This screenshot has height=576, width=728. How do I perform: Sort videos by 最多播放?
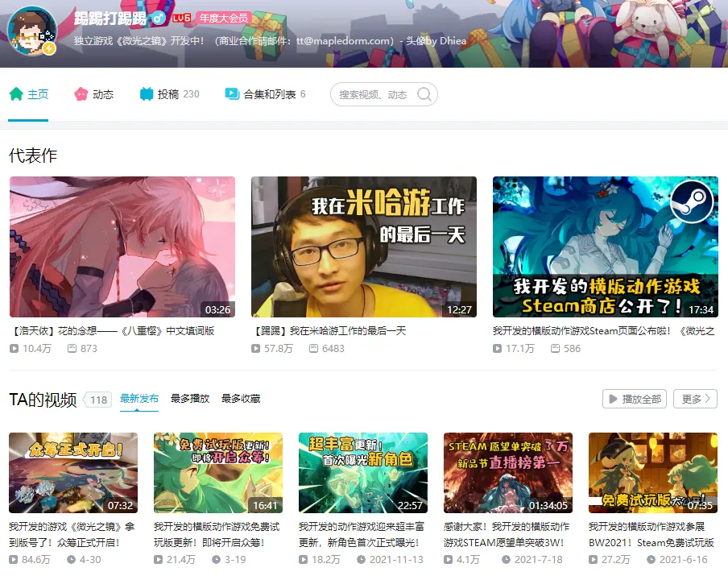pyautogui.click(x=190, y=399)
